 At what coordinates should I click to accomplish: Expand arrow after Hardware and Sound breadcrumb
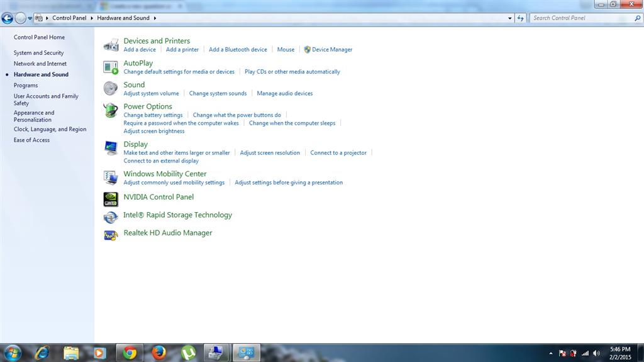(155, 18)
